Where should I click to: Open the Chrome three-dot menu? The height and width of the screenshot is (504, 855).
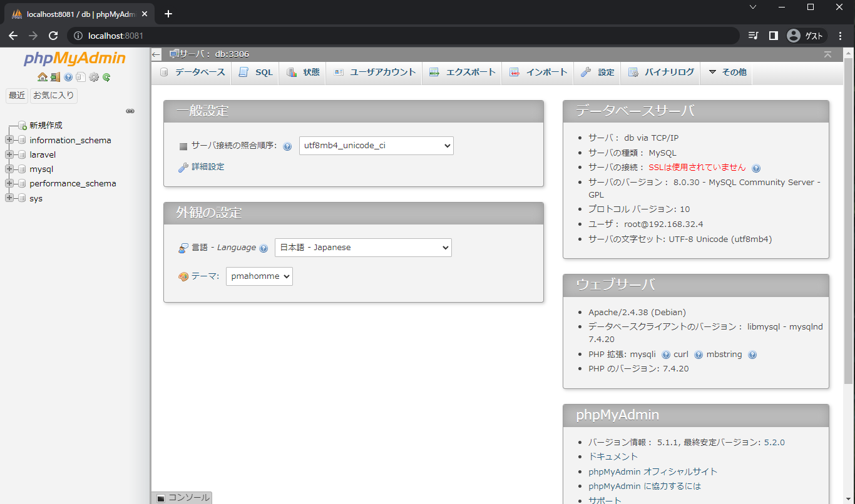coord(841,36)
